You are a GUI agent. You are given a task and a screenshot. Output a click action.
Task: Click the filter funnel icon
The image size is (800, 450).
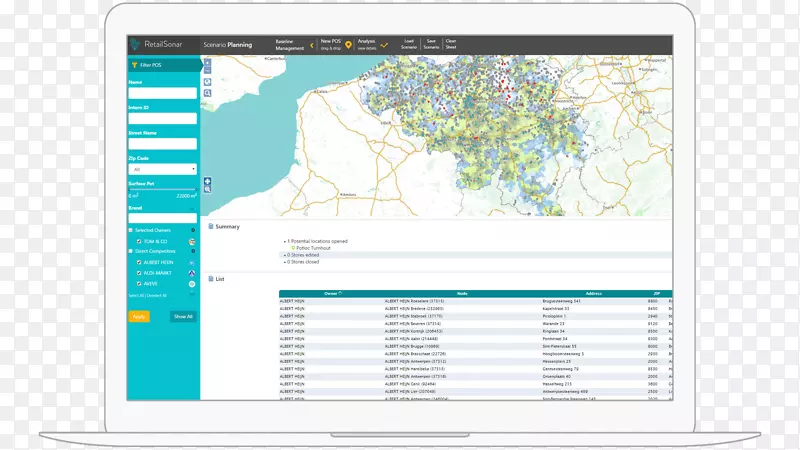[134, 65]
